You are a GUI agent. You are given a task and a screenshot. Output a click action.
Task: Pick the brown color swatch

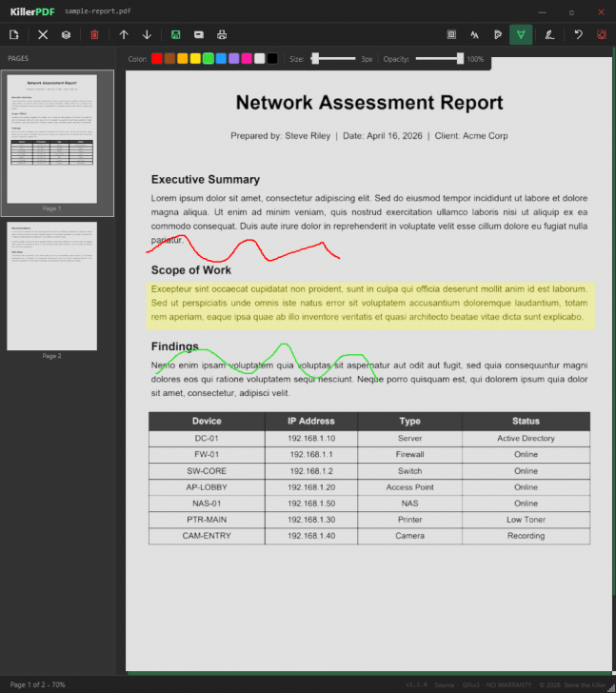pos(169,59)
